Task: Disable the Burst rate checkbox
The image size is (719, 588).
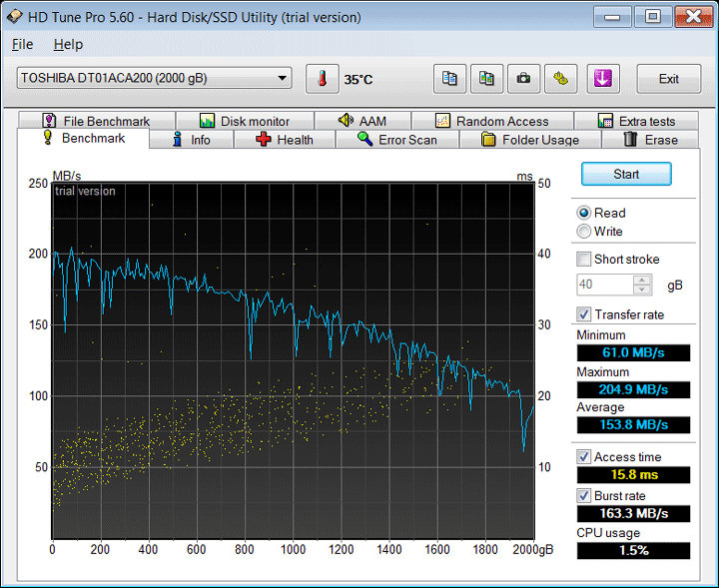Action: [x=584, y=495]
